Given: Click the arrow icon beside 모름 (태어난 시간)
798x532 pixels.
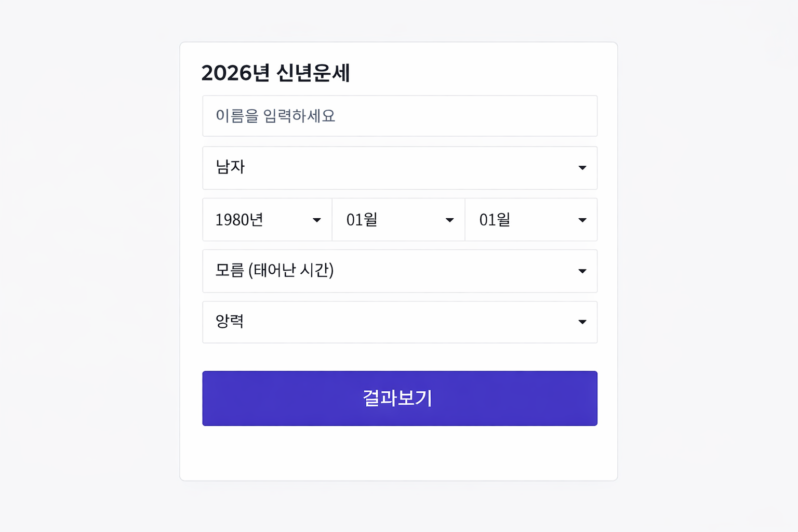Looking at the screenshot, I should (x=582, y=271).
